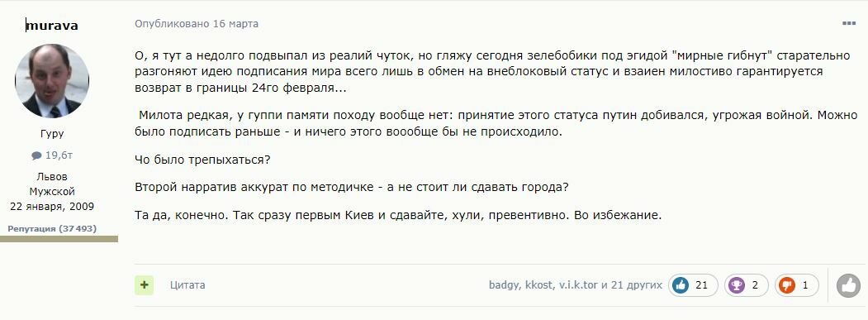This screenshot has height=320, width=868.
Task: Click the gray thumbs-up react button
Action: 848,285
